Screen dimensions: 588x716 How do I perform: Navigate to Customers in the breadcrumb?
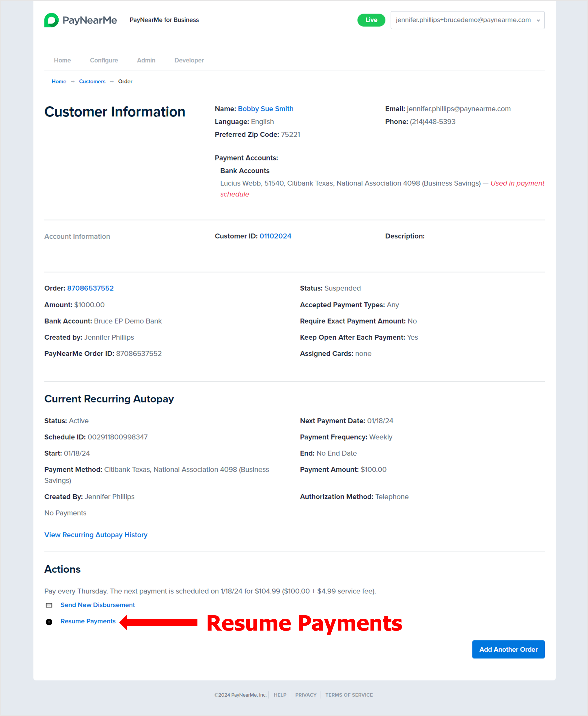coord(92,82)
